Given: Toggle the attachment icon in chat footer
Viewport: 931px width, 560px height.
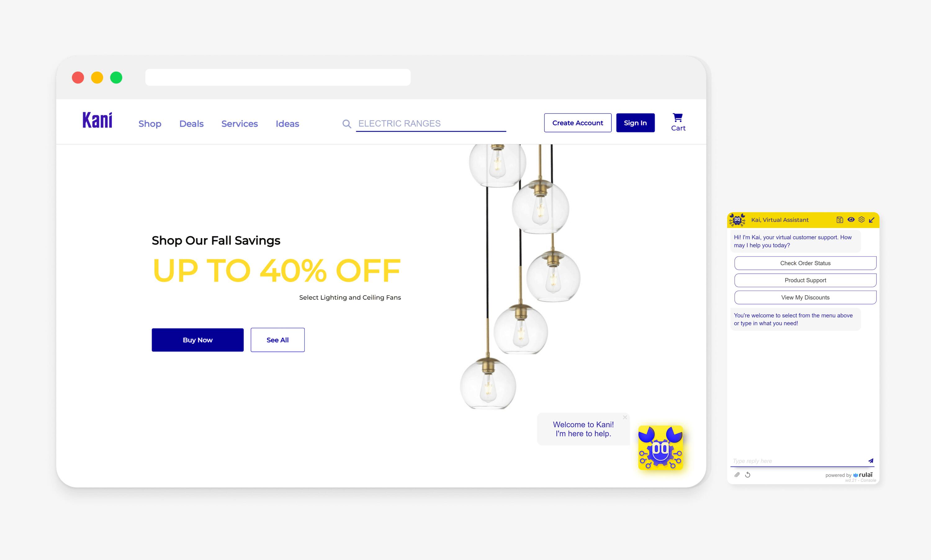Looking at the screenshot, I should tap(736, 474).
